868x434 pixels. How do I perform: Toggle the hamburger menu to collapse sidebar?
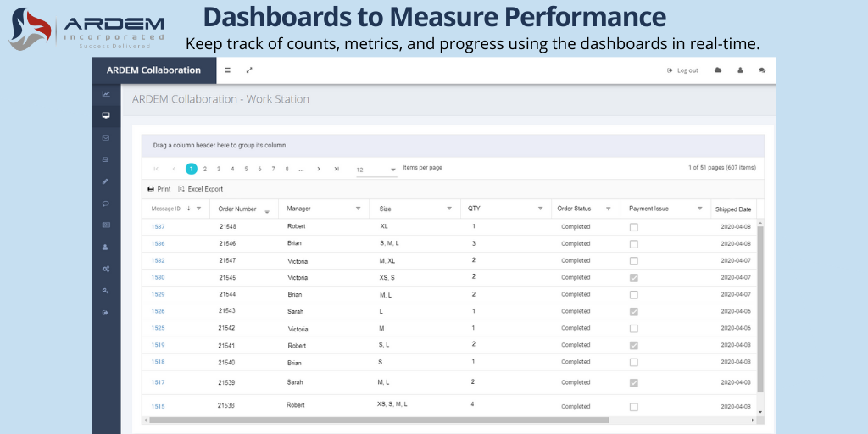(x=227, y=70)
